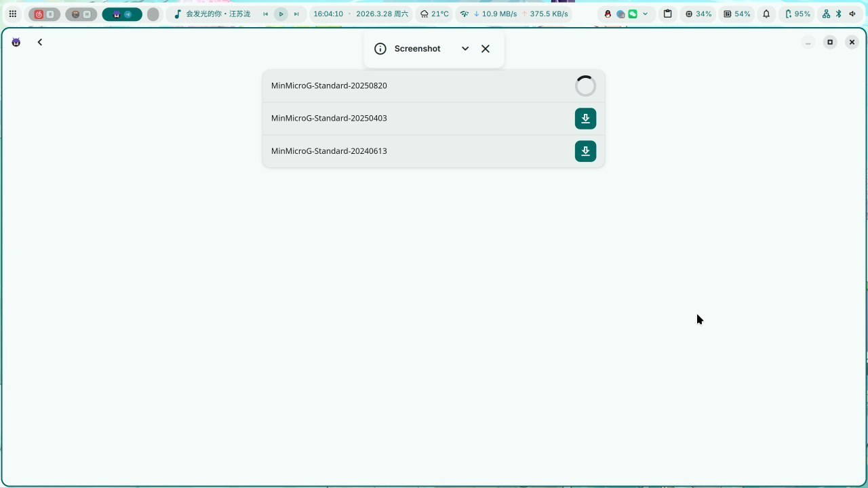This screenshot has width=868, height=488.
Task: Expand the Screenshot notification chevron
Action: point(465,49)
